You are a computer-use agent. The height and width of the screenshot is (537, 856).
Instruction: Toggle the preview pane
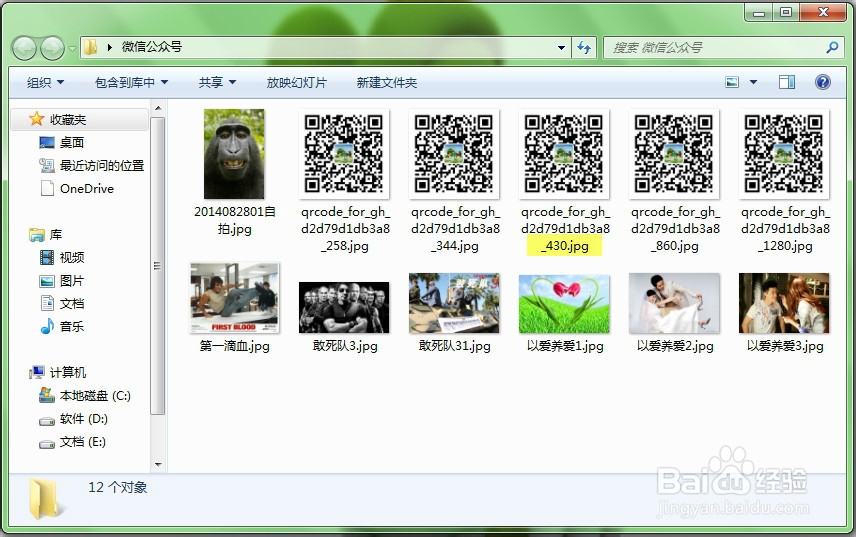pos(787,82)
